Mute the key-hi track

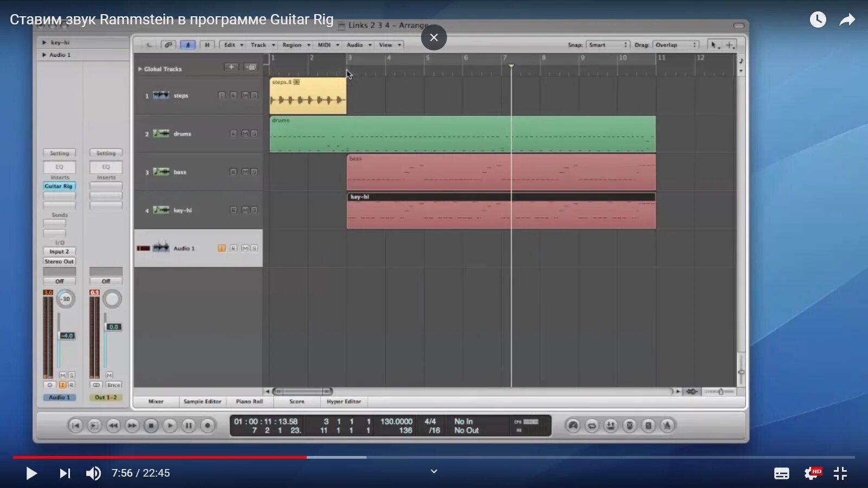pyautogui.click(x=245, y=210)
